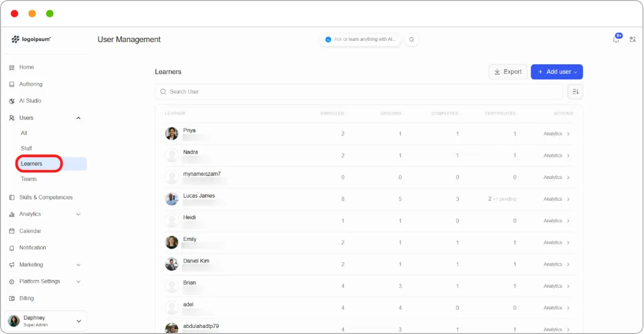
Task: Click Lucas James's avatar photo
Action: (172, 199)
